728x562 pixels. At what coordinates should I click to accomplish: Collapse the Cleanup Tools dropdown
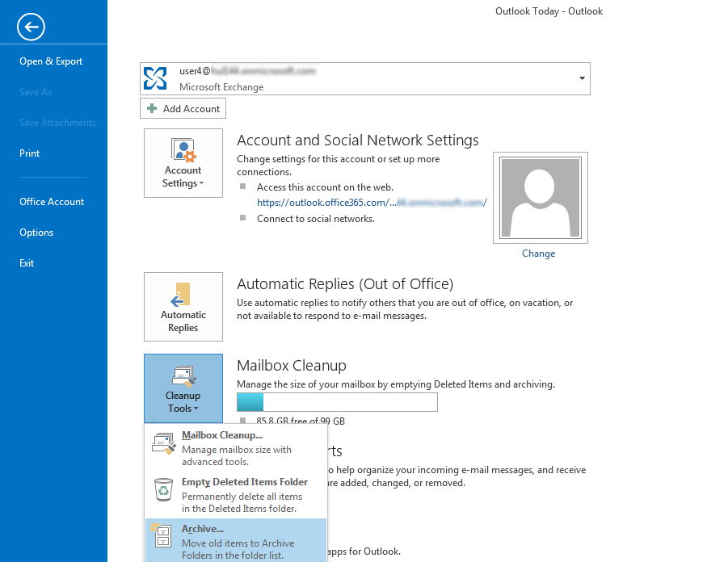coord(183,388)
